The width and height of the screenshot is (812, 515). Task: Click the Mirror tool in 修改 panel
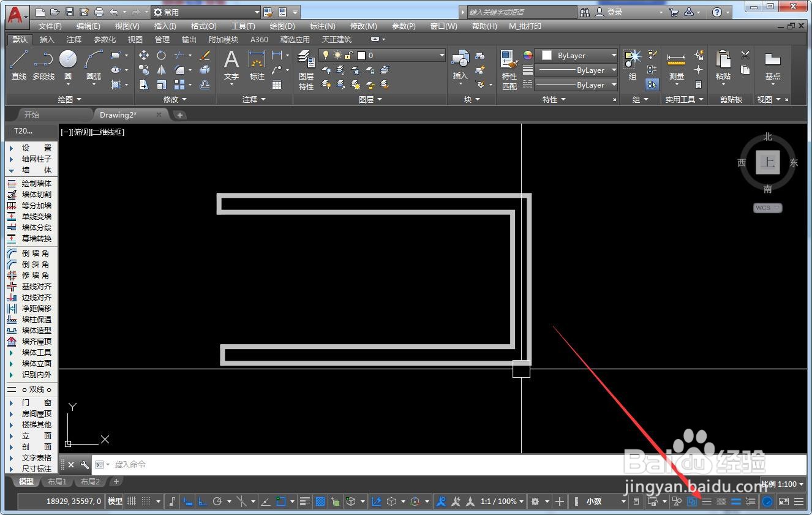point(161,70)
